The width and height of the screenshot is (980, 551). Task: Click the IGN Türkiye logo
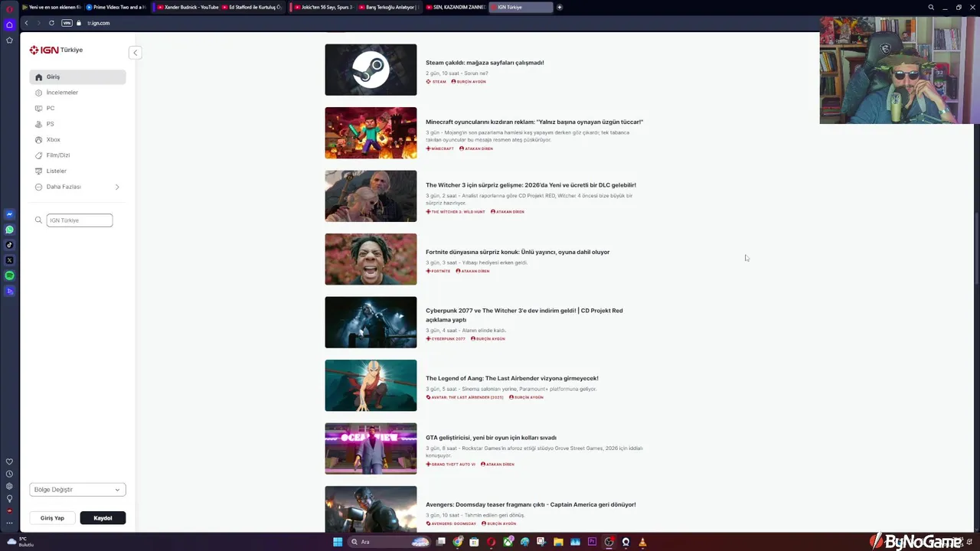pyautogui.click(x=56, y=50)
